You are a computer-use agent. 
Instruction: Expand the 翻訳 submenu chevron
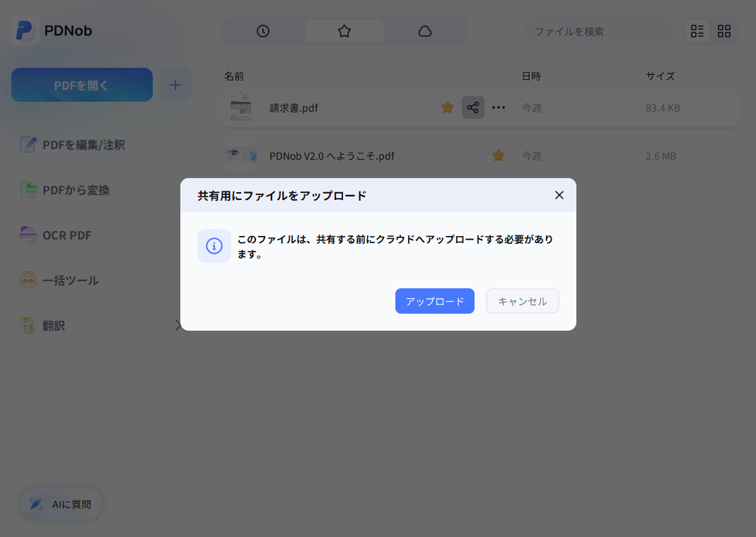(x=178, y=326)
